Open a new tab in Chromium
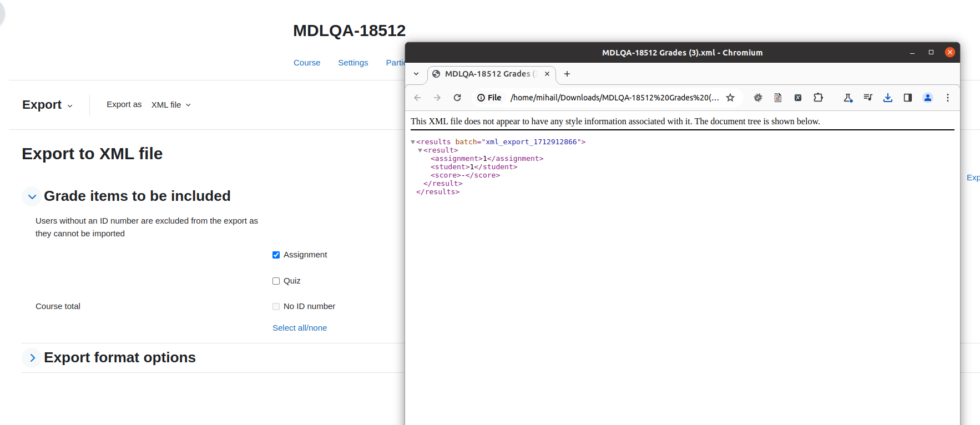980x425 pixels. point(567,74)
